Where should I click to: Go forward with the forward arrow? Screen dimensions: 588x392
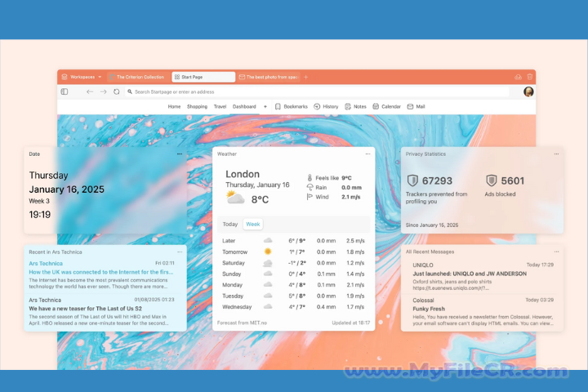(x=103, y=91)
